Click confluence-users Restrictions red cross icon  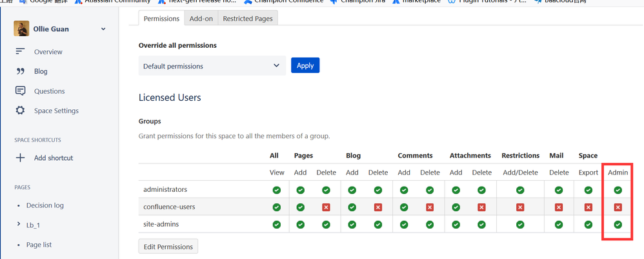click(x=520, y=207)
